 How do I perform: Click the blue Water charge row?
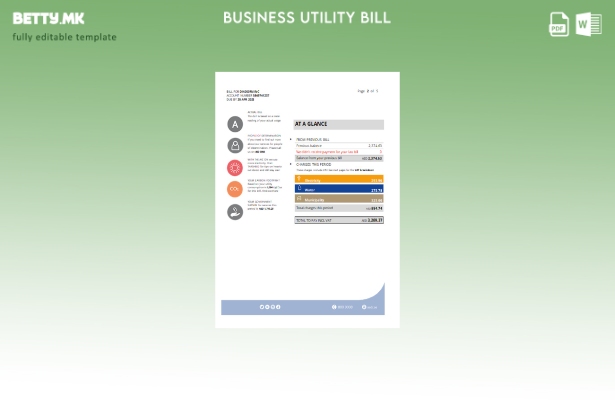click(339, 189)
